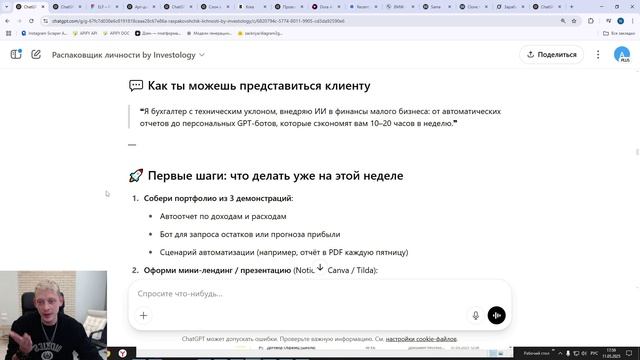Screen dimensions: 640x360
Task: Click the Автоотчет по доходам и расходам bullet
Action: pos(223,216)
